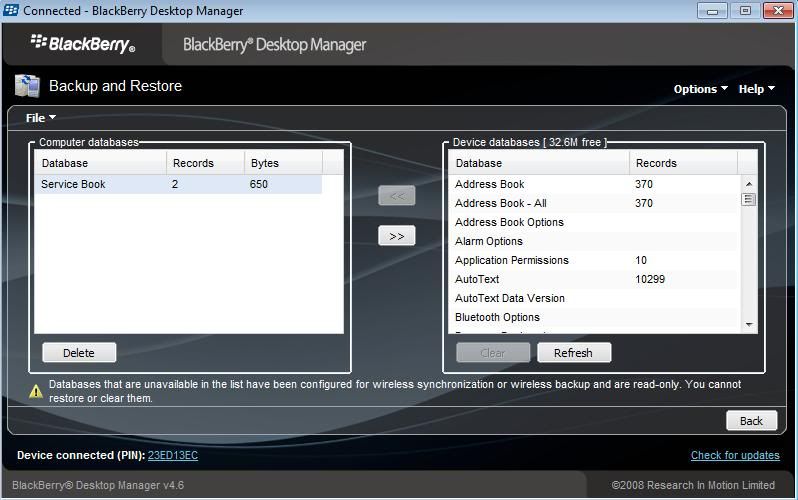The height and width of the screenshot is (500, 798).
Task: Select the AutoText database row
Action: [x=594, y=279]
